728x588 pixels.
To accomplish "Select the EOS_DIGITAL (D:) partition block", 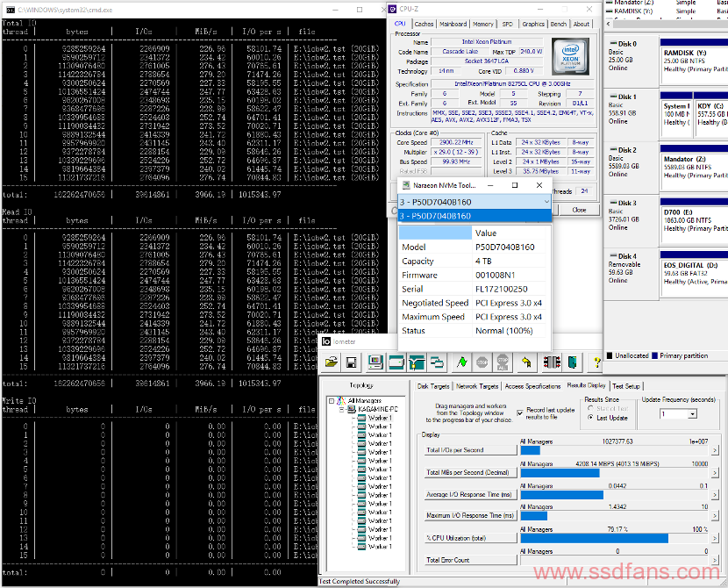I will (694, 274).
